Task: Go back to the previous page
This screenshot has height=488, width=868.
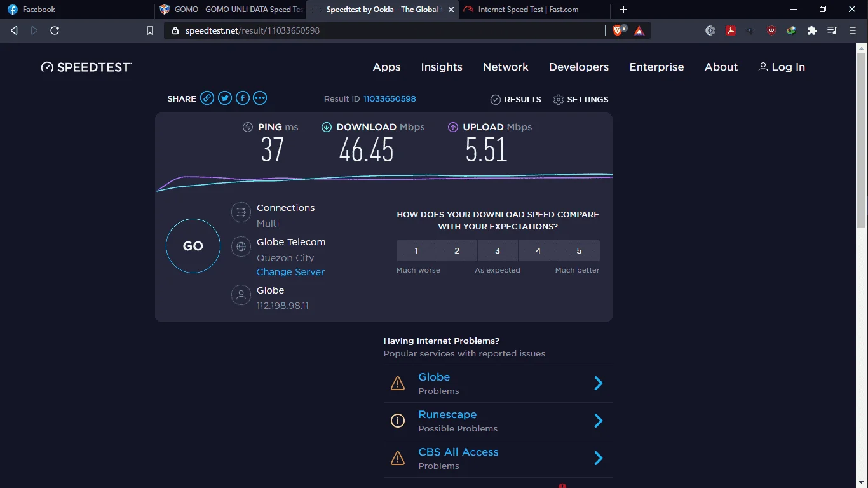Action: (14, 30)
